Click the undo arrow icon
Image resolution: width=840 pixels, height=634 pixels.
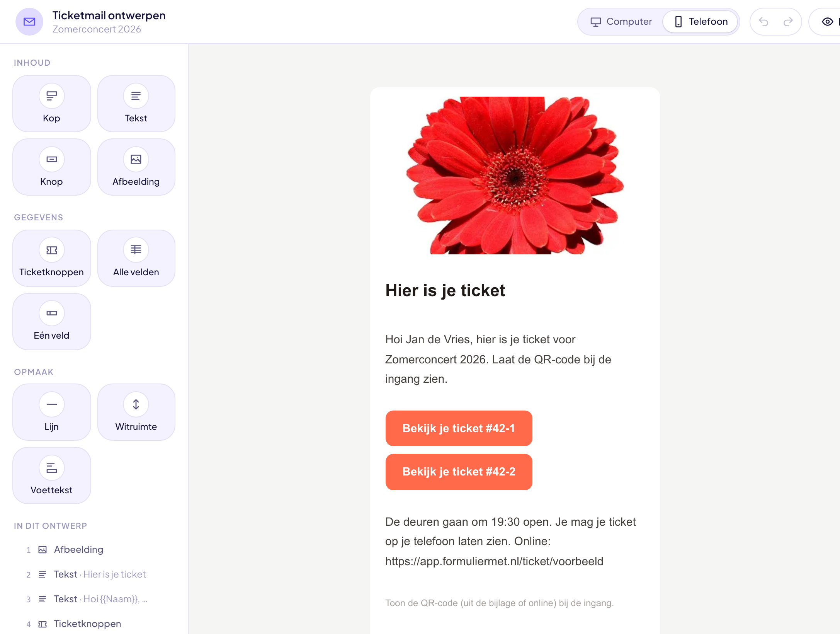point(763,22)
